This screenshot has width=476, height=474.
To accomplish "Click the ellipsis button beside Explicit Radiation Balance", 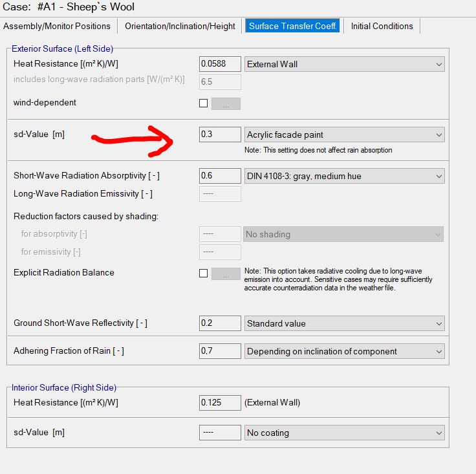I will click(226, 274).
